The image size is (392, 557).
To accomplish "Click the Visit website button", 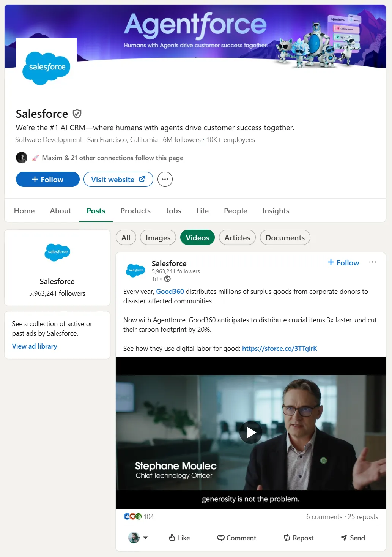I will click(x=118, y=179).
